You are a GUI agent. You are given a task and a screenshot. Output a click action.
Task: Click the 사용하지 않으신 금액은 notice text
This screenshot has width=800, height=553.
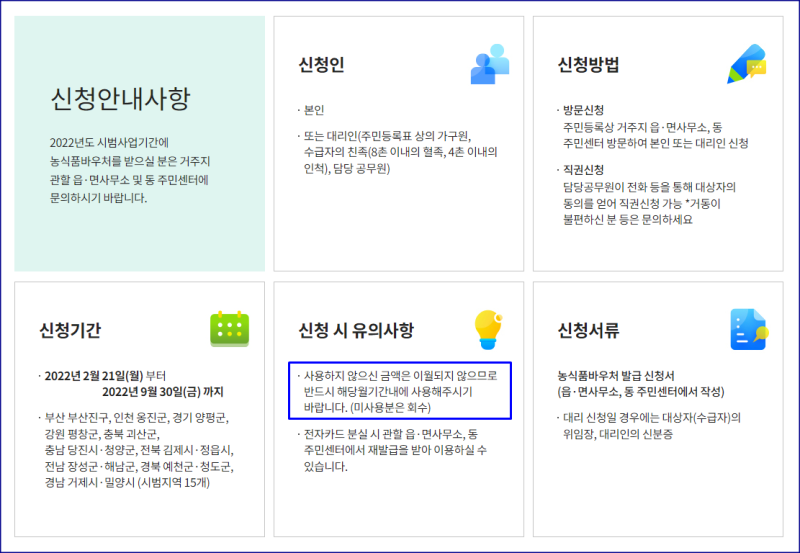(401, 391)
